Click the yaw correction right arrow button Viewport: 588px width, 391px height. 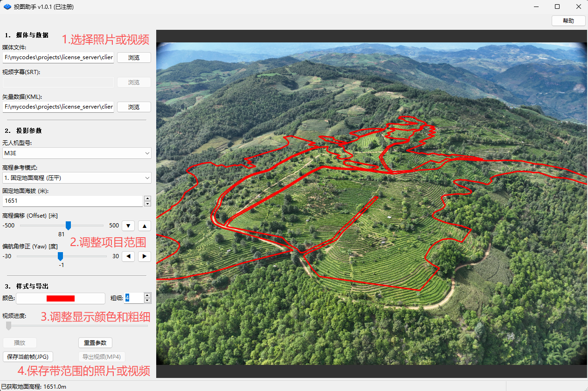pos(145,256)
